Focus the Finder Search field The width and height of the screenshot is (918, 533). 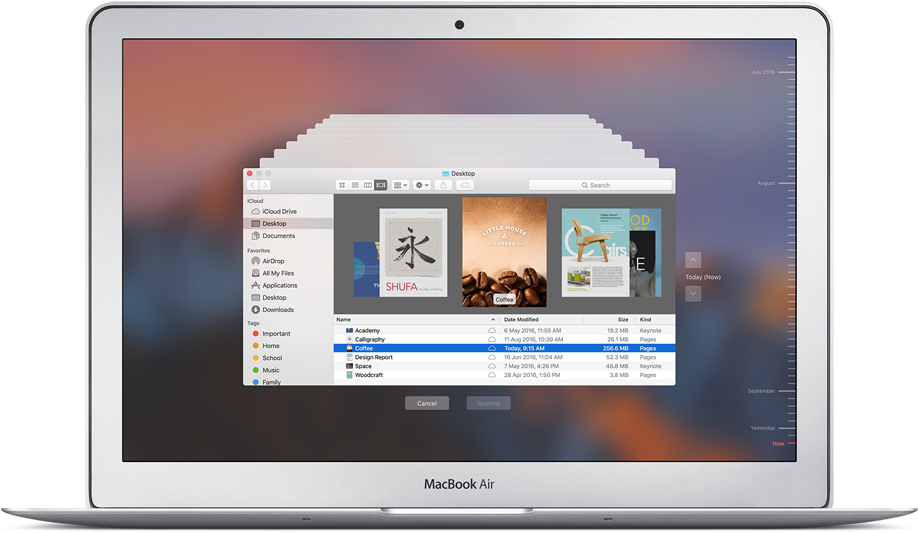click(600, 185)
